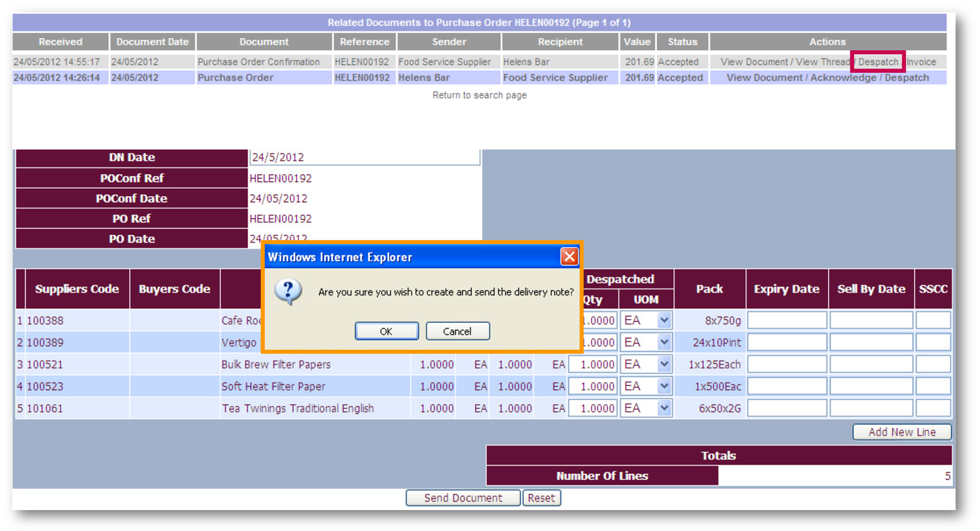Click despatched Qty field for Bulk Brew Filter Papers
980x531 pixels.
coord(593,364)
